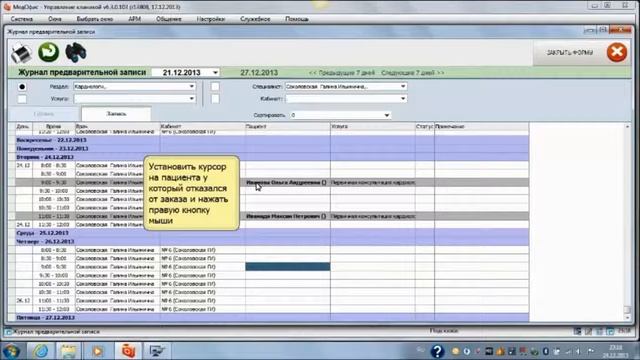640x360 pixels.
Task: Click the taskbar clock showing date
Action: click(x=616, y=351)
